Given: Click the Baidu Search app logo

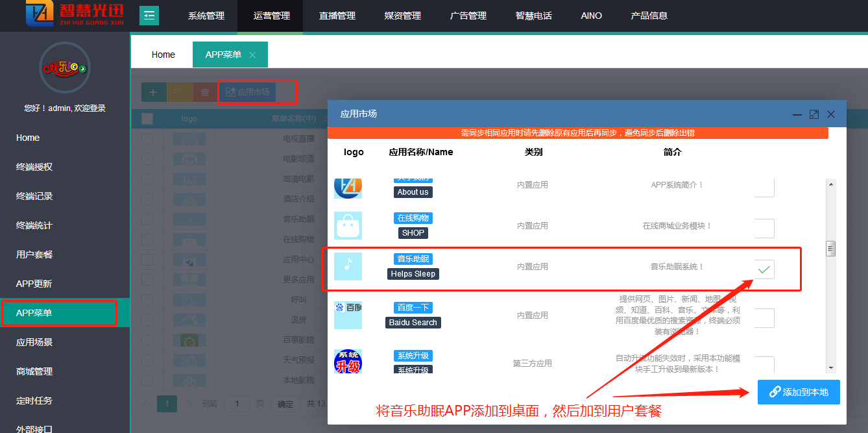Looking at the screenshot, I should pos(348,315).
